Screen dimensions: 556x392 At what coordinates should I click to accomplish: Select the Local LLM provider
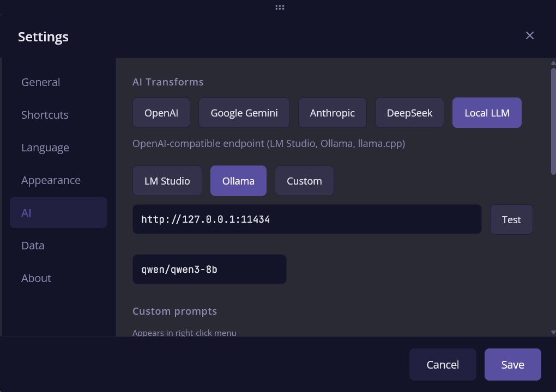point(487,113)
